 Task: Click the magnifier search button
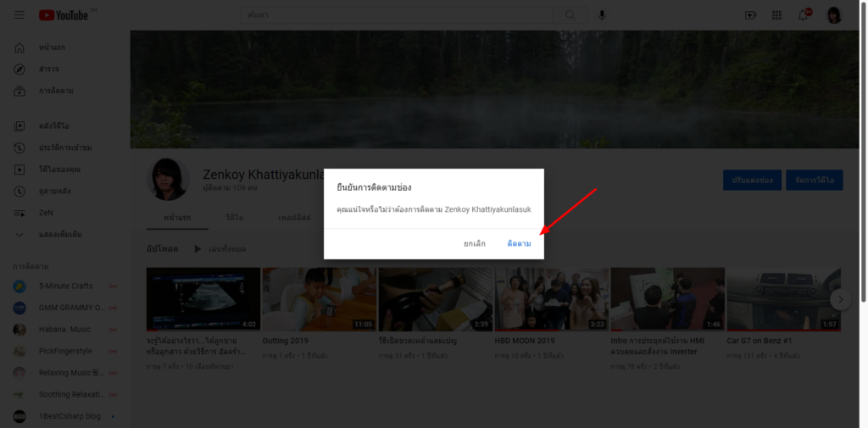570,15
